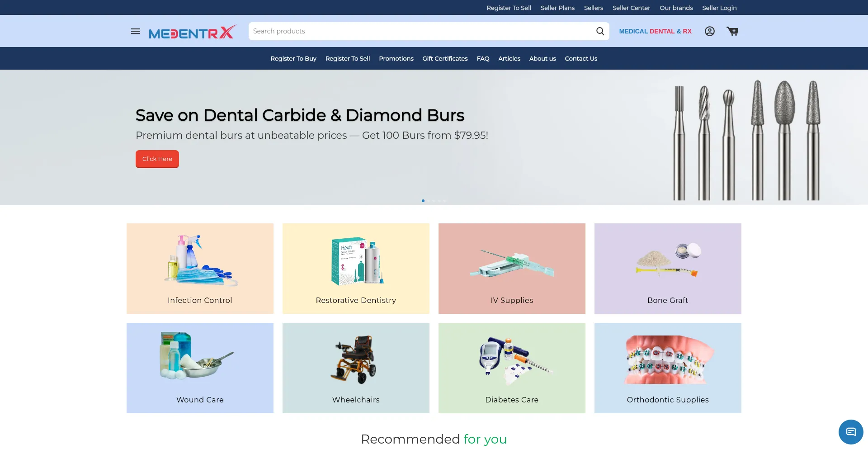Open the Wheelchairs category tile
Image resolution: width=868 pixels, height=449 pixels.
click(x=356, y=368)
